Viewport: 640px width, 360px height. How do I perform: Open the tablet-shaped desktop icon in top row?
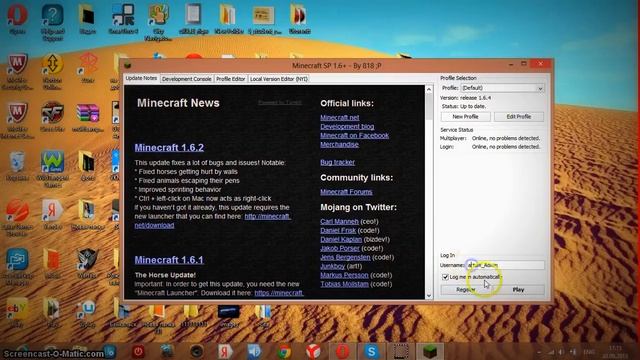193,15
